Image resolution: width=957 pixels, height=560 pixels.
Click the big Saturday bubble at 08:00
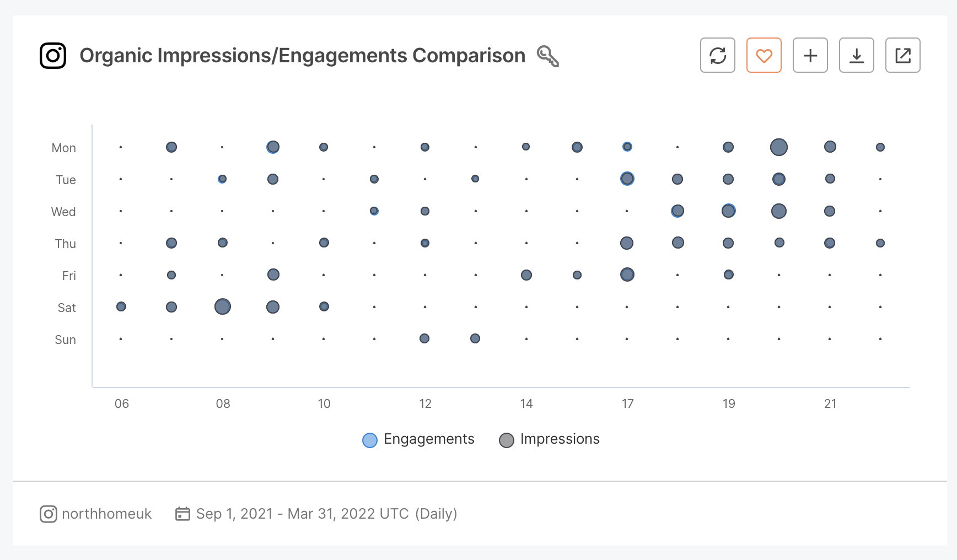tap(222, 307)
